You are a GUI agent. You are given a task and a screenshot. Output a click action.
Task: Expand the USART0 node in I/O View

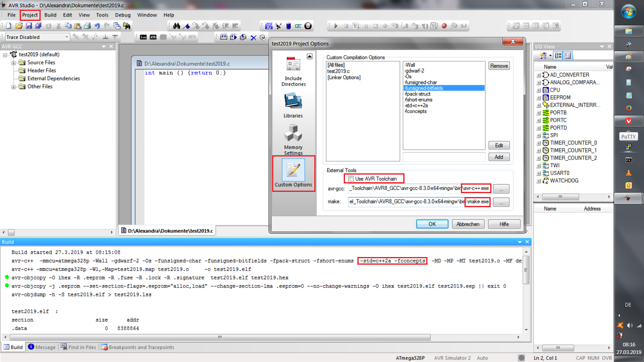point(539,173)
